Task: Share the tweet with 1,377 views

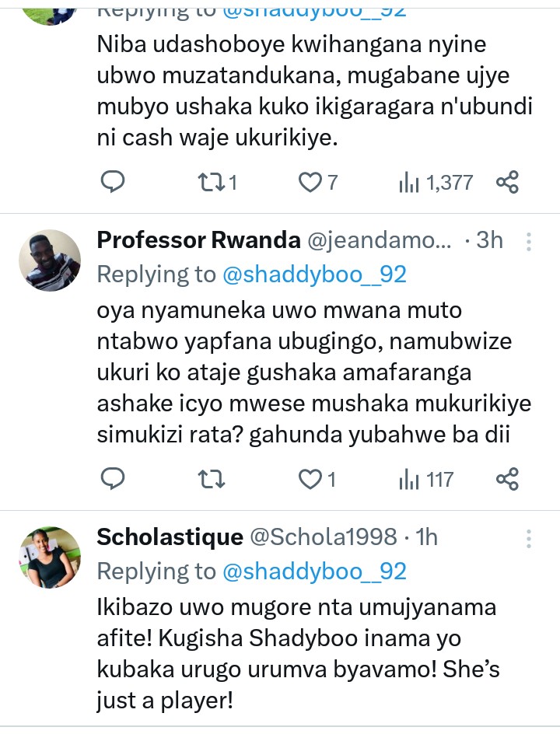Action: 507,182
